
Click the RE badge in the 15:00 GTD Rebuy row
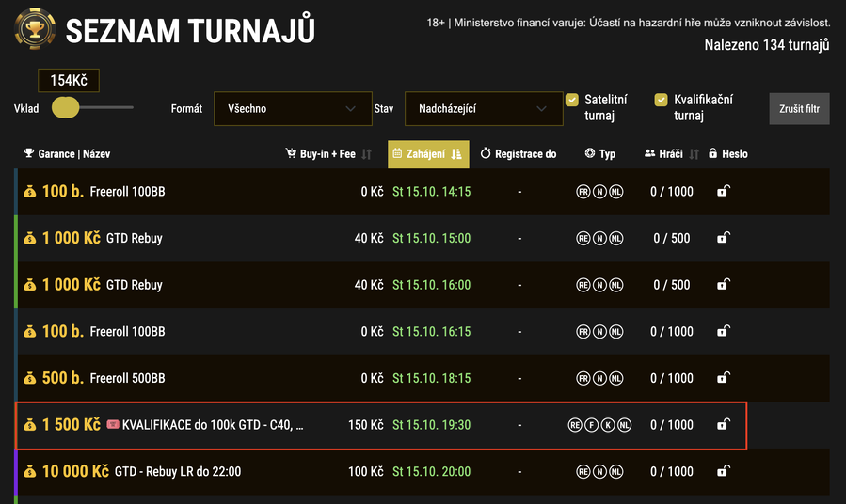click(583, 239)
